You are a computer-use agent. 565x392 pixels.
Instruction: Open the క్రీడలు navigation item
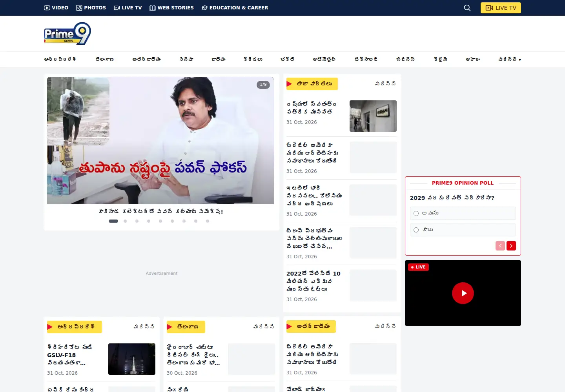(253, 59)
